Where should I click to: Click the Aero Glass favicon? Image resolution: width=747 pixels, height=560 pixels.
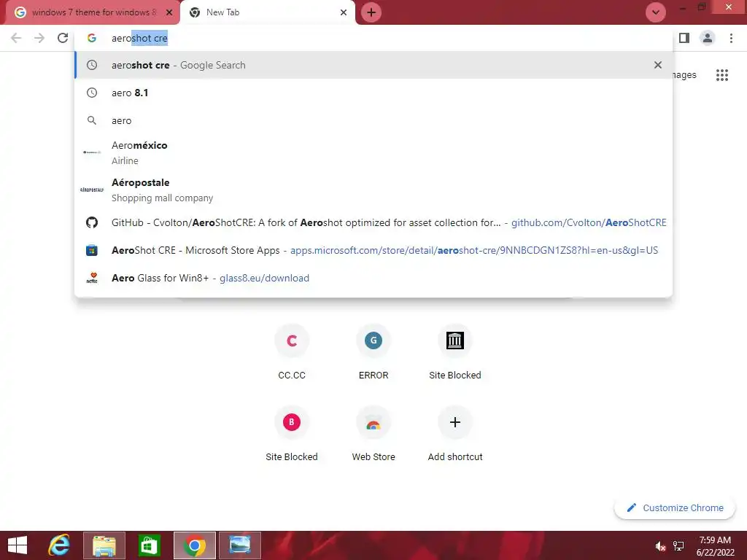pos(92,278)
